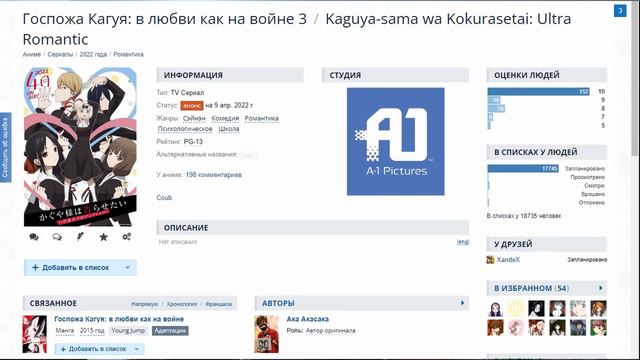640x360 pixels.
Task: Click Ака Акасака author photo
Action: click(267, 334)
